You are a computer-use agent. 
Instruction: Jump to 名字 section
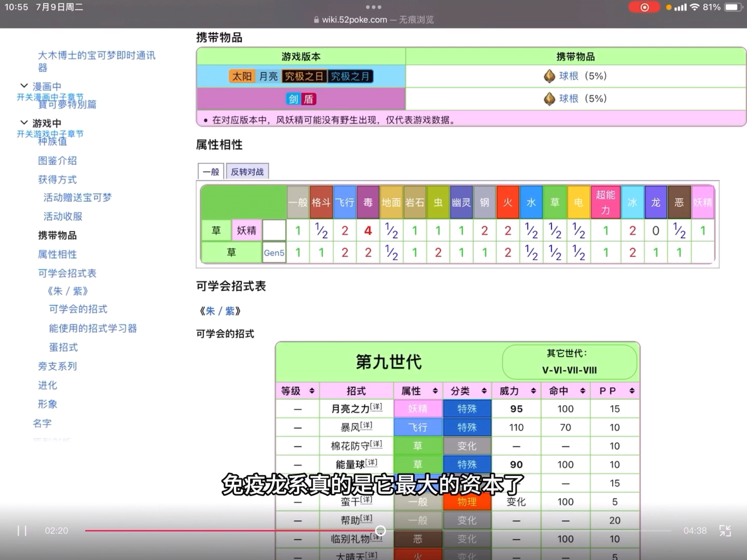point(42,423)
